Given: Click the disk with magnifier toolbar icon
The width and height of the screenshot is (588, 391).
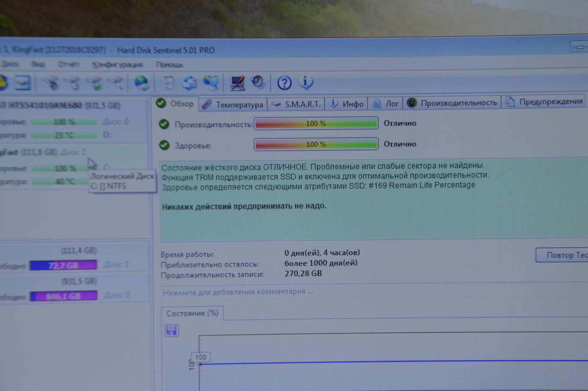Looking at the screenshot, I should click(116, 83).
